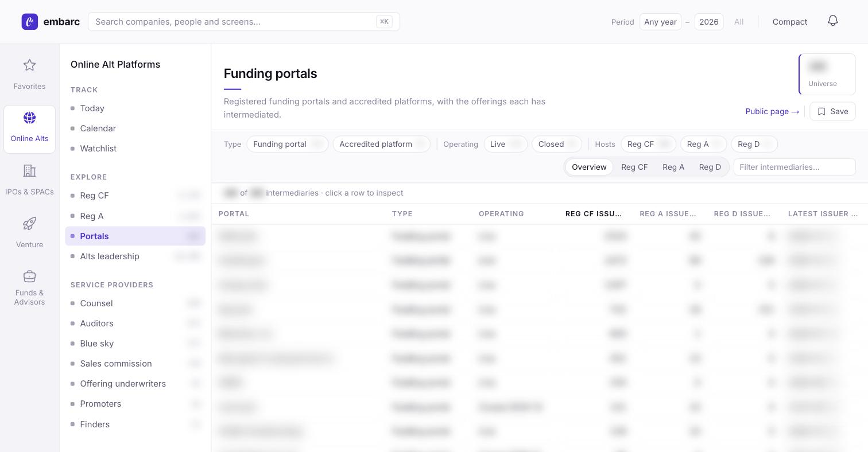The image size is (868, 452).
Task: Switch to the Reg CF view tab
Action: point(634,167)
